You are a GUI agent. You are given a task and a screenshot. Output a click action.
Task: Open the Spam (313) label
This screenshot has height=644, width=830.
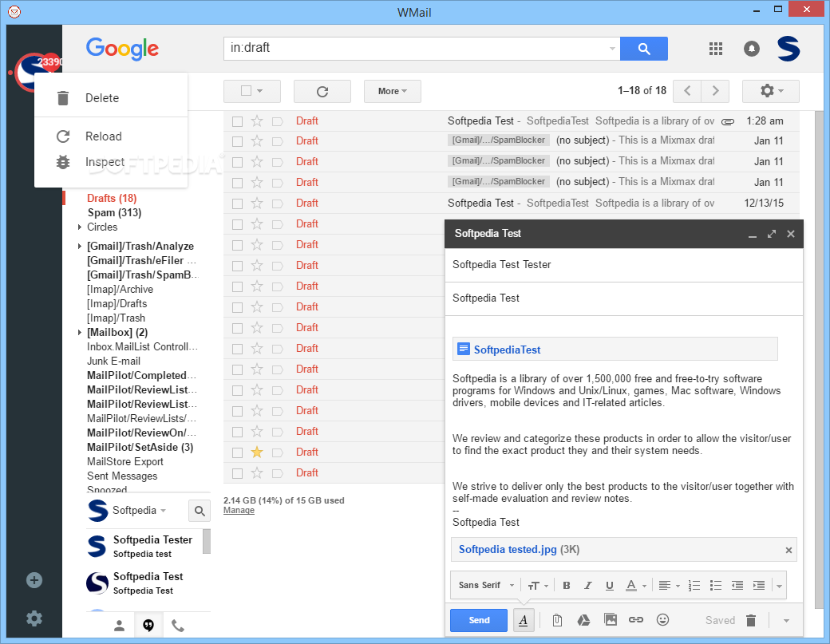coord(114,213)
